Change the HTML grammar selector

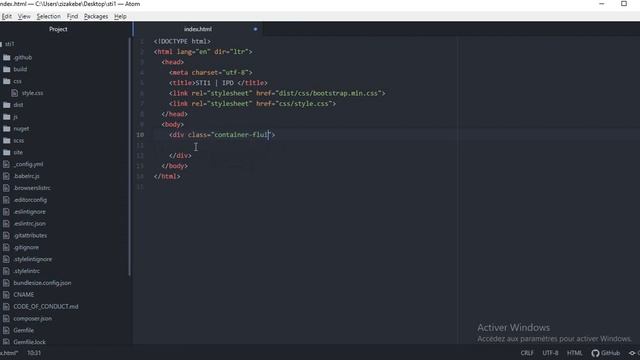(x=575, y=353)
